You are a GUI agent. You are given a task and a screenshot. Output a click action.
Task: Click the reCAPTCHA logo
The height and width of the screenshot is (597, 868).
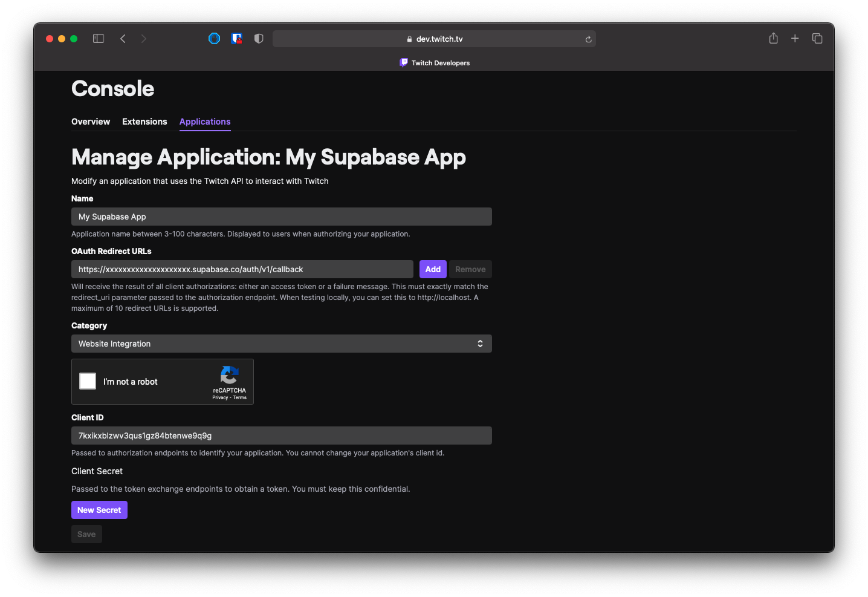229,375
